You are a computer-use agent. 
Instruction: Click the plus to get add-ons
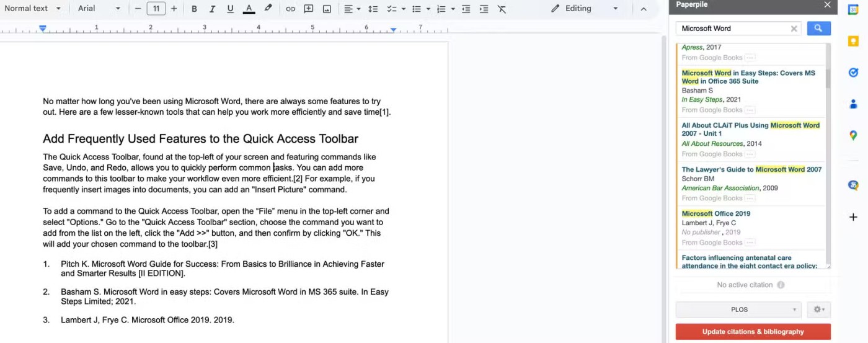(x=853, y=216)
